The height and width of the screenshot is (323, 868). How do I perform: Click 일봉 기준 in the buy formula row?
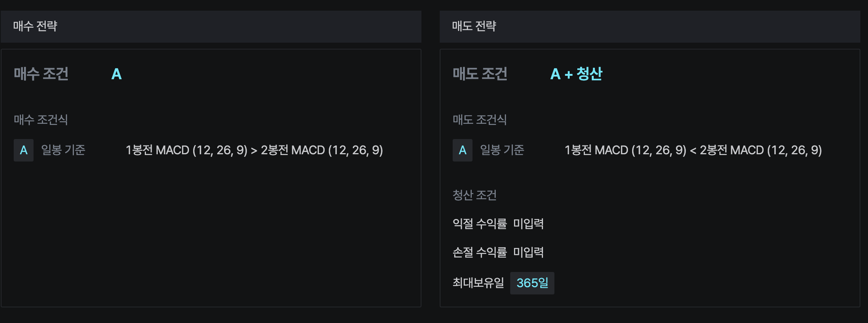point(63,150)
